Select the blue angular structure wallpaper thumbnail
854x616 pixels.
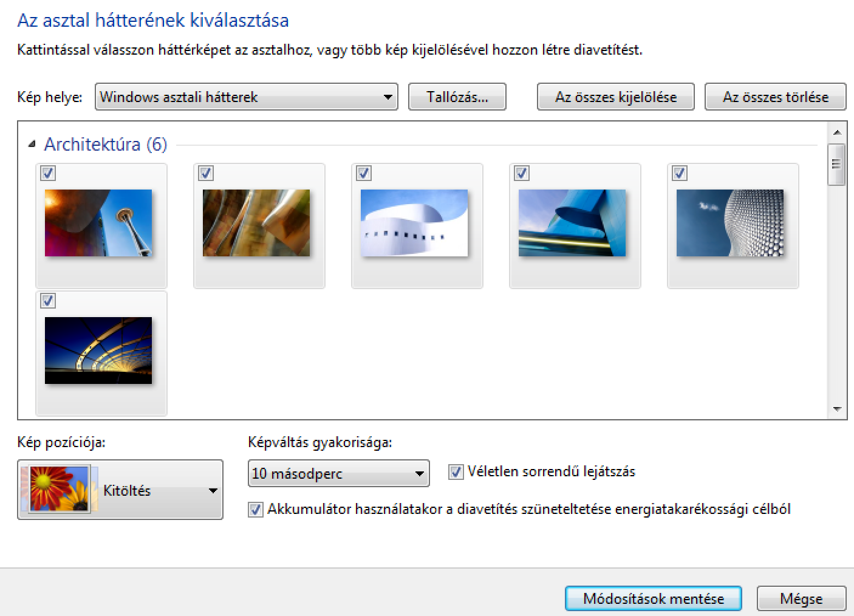coord(572,222)
